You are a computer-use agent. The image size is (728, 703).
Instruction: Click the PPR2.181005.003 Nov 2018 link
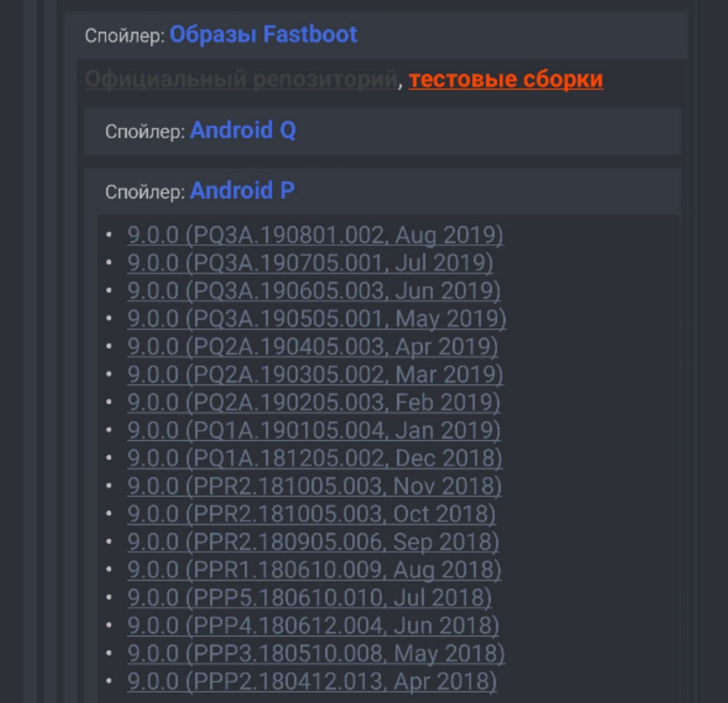[315, 486]
